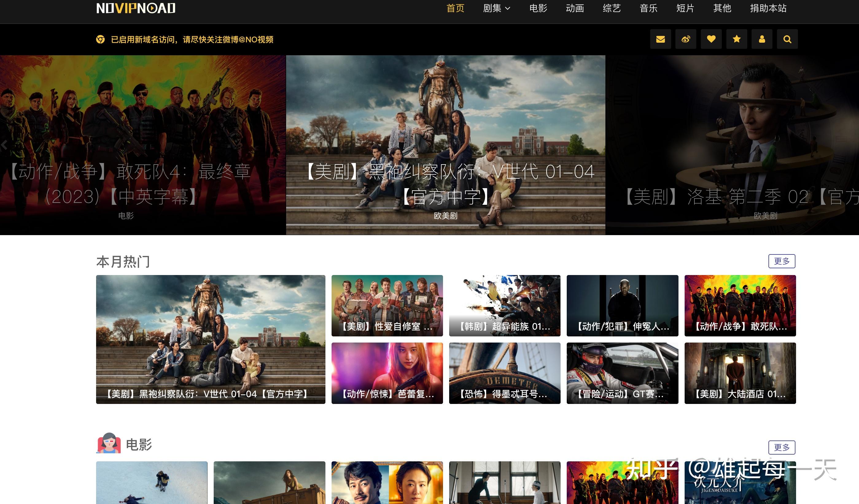
Task: Open the 电影 navigation item
Action: coord(538,8)
